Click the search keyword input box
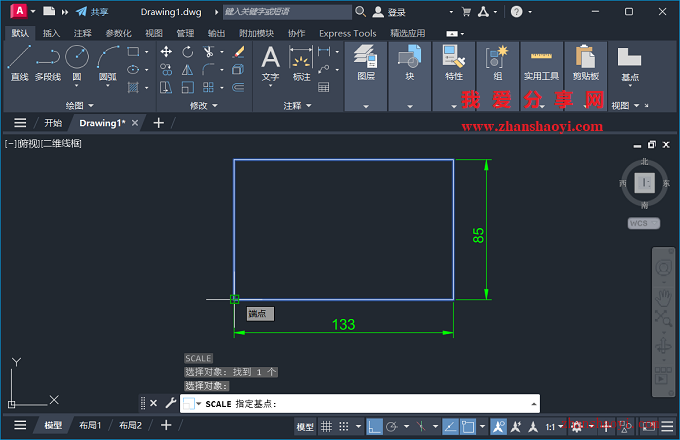This screenshot has width=680, height=440. click(x=287, y=12)
